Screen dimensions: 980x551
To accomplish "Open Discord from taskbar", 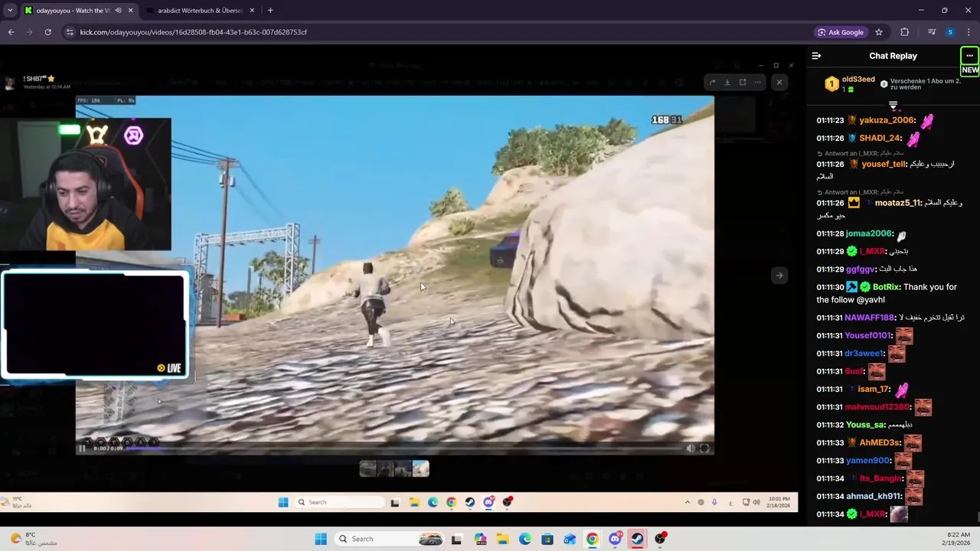I will pyautogui.click(x=615, y=539).
